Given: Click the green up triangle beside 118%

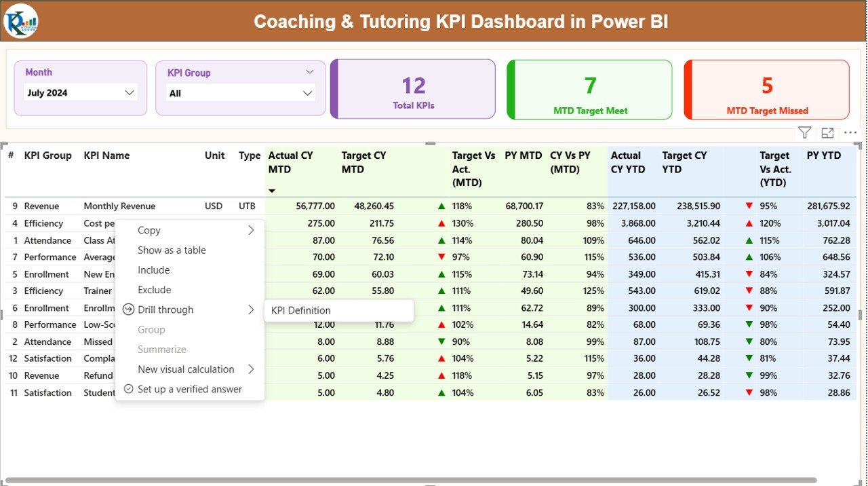Looking at the screenshot, I should (x=441, y=206).
